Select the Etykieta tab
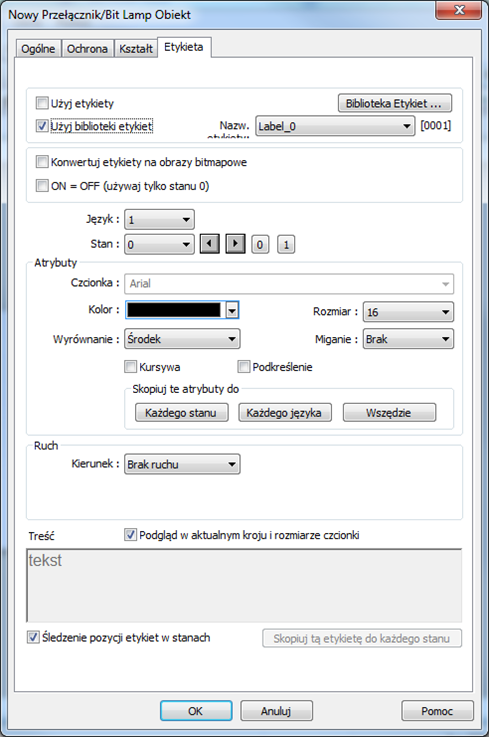Viewport: 489px width, 737px height. point(184,47)
